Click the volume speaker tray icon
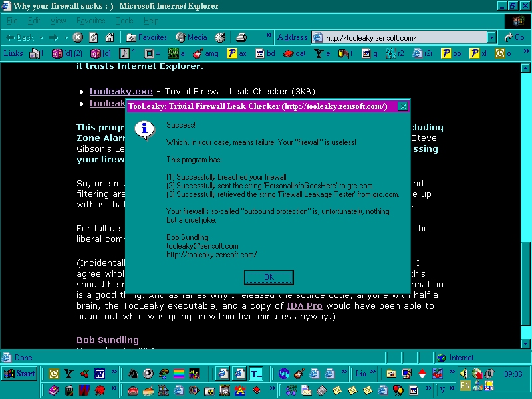Screen dimensions: 532x399 464,374
